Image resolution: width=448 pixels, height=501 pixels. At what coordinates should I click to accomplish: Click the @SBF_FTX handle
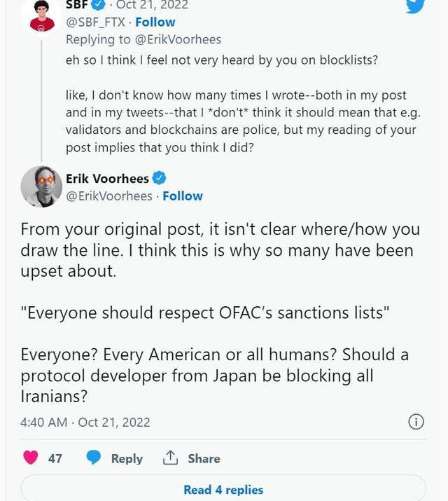coord(96,21)
